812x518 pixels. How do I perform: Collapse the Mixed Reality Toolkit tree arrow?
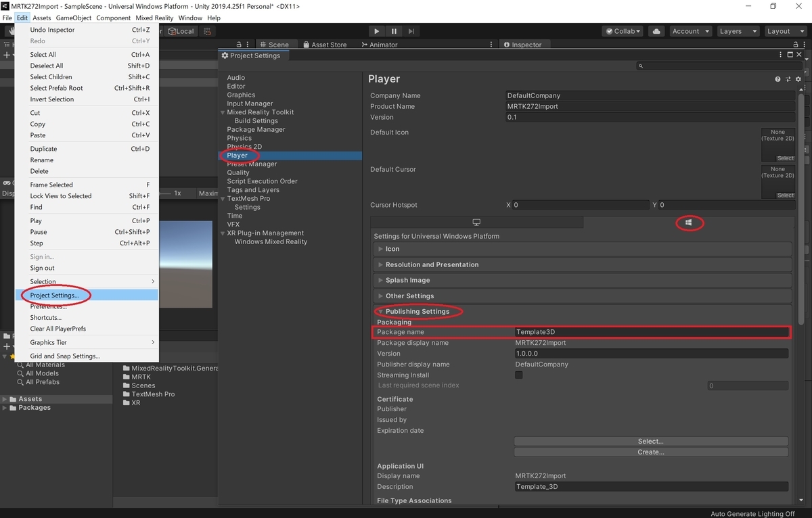[223, 112]
